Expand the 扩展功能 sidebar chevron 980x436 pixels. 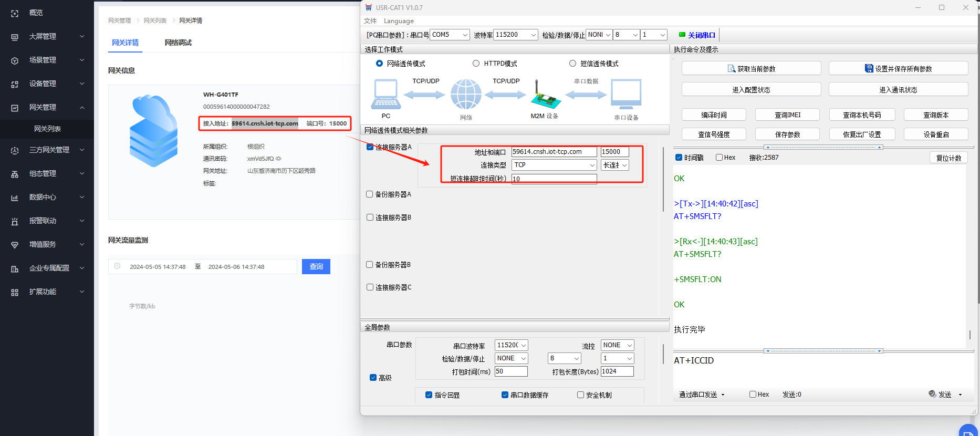coord(82,292)
